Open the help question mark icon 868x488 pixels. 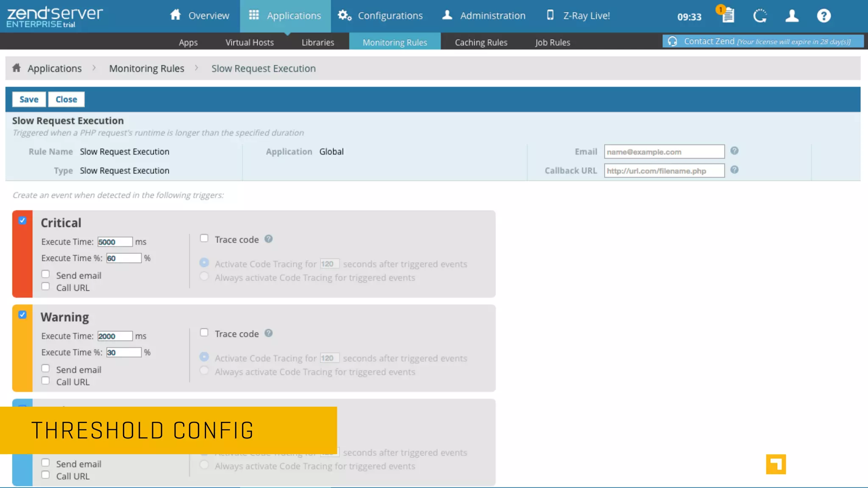pos(823,16)
